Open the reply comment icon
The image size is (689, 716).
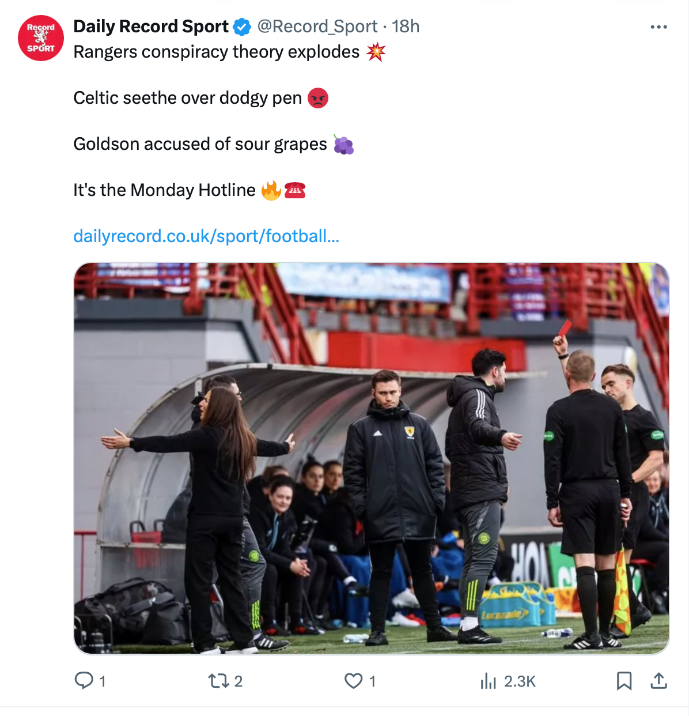click(x=84, y=681)
